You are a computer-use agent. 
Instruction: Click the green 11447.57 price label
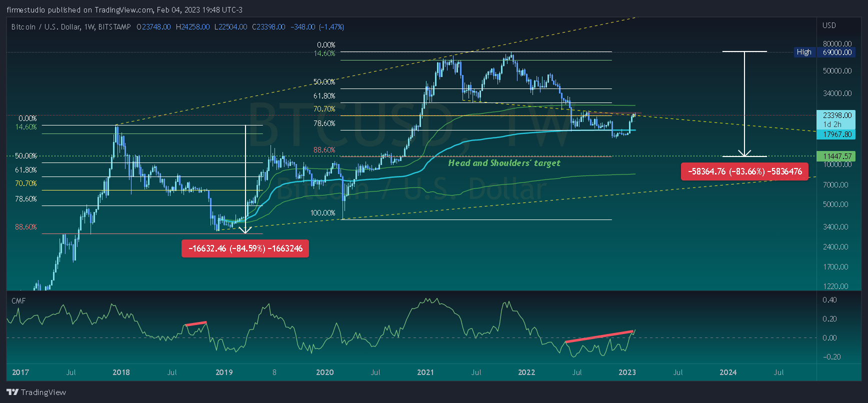coord(836,156)
